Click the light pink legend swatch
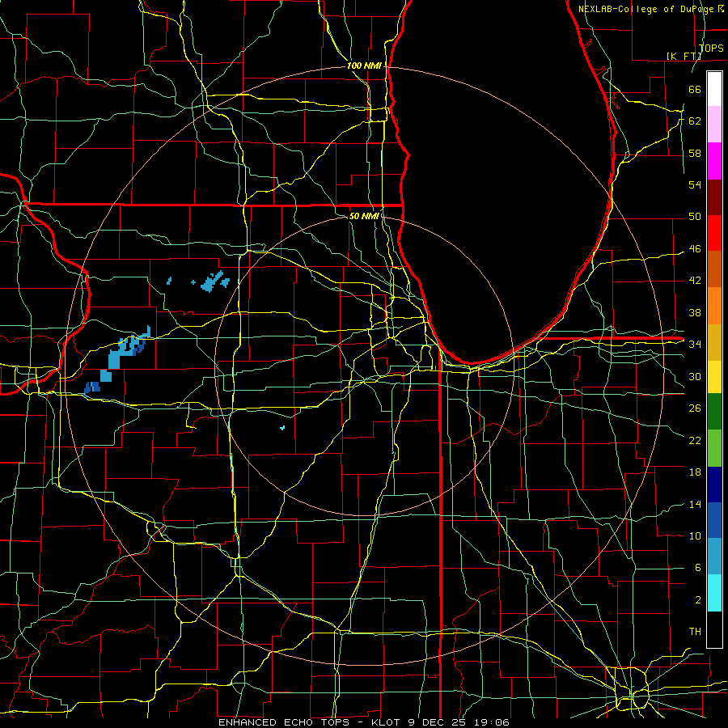The width and height of the screenshot is (728, 728). click(x=714, y=125)
